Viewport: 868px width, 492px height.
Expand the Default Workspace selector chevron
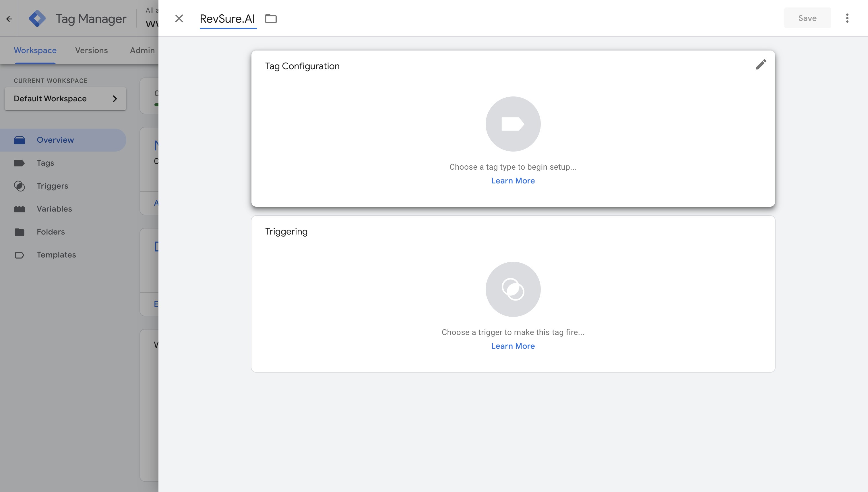115,99
